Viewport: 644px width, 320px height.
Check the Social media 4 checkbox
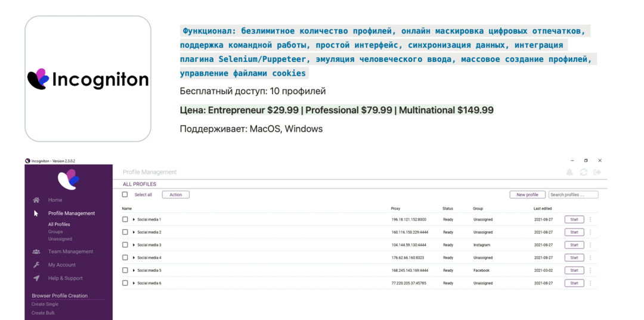125,257
